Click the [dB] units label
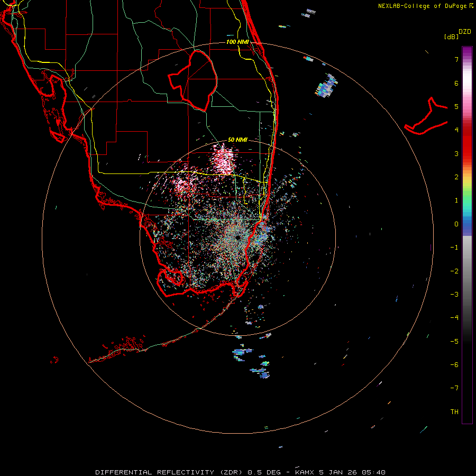This screenshot has height=476, width=476. point(451,36)
